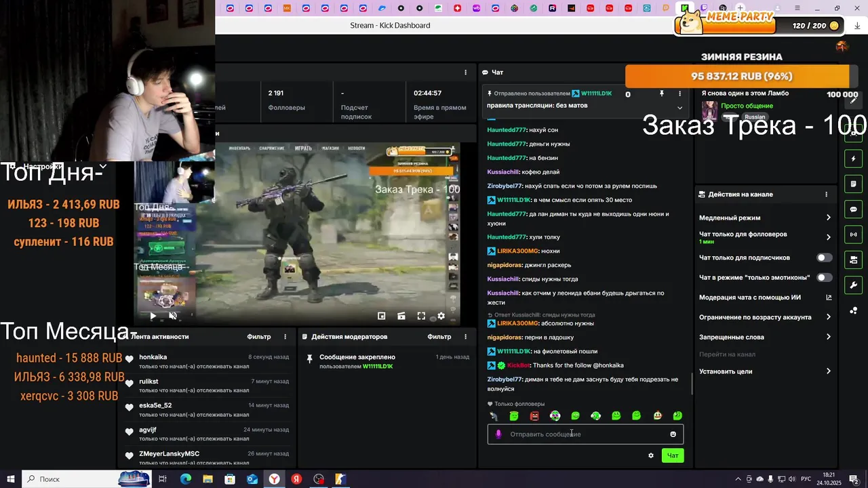Open mini-player for stream preview
Viewport: 868px width, 488px height.
coord(382,316)
